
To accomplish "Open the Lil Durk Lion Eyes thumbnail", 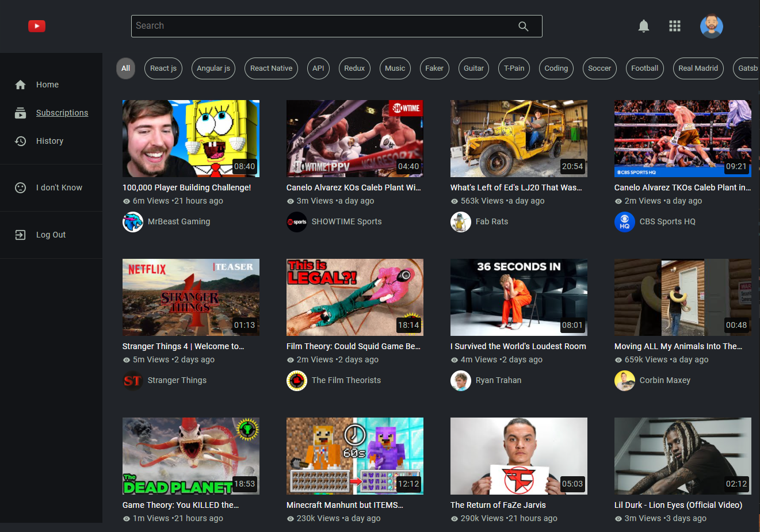I will [683, 456].
